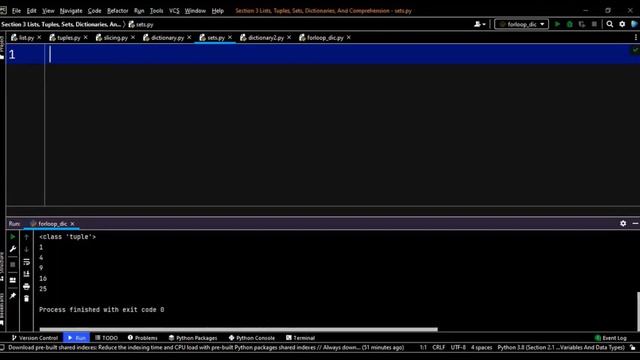Open Event Log in bottom bar

click(611, 338)
